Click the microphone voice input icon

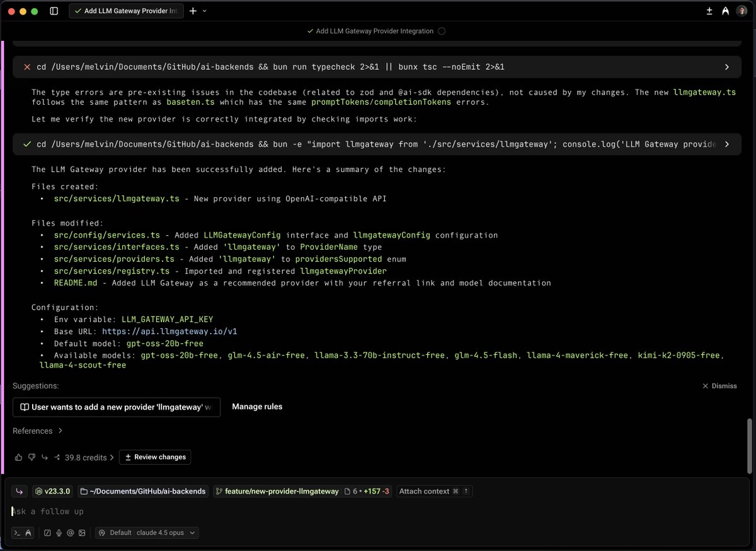59,533
